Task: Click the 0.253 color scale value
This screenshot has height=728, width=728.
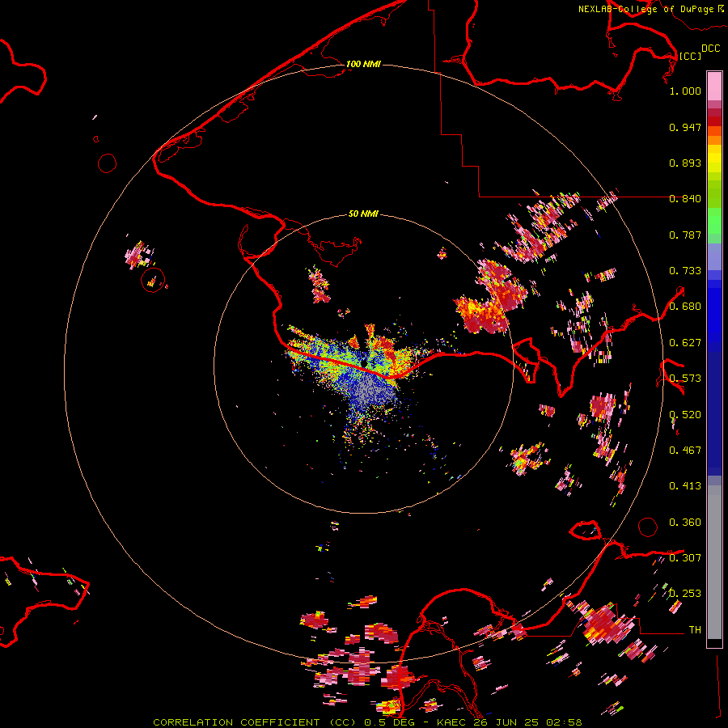Action: [x=685, y=594]
